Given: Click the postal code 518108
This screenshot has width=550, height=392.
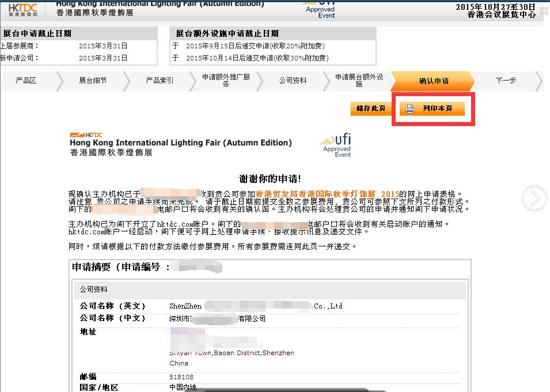Looking at the screenshot, I should [181, 377].
